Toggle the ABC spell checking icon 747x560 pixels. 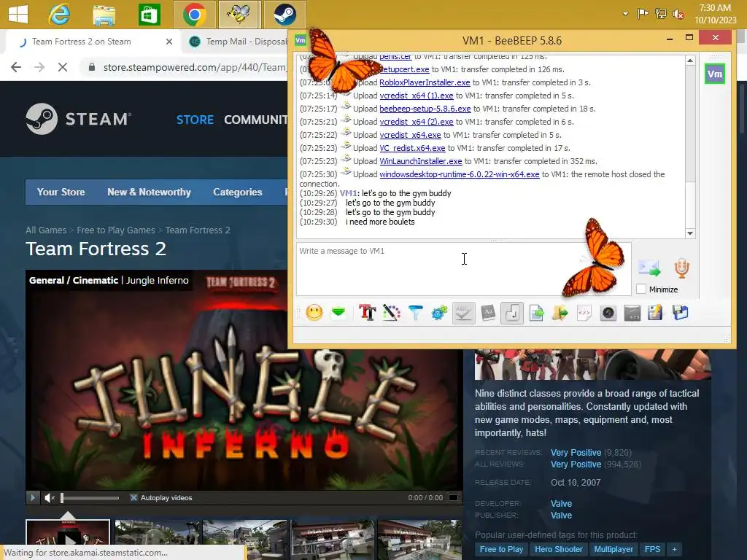pos(463,313)
